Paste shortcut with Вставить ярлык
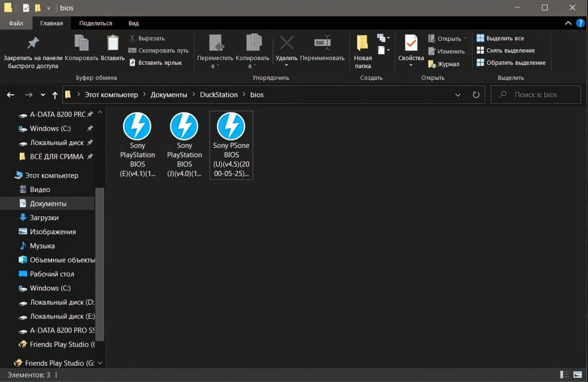 click(x=155, y=63)
